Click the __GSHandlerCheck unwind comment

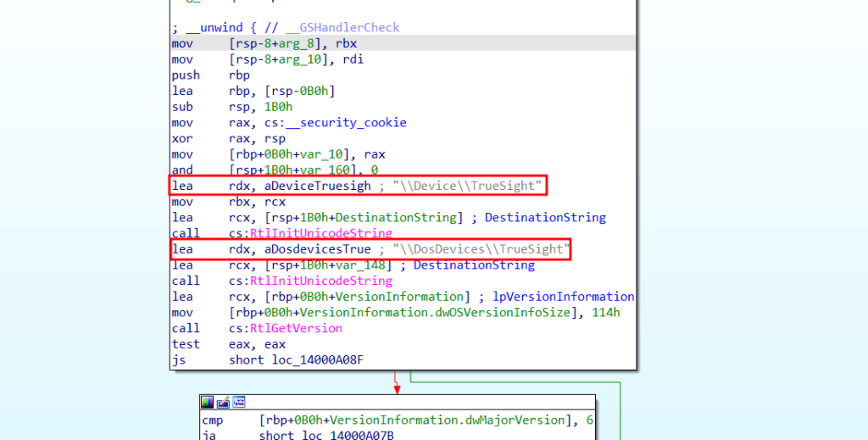pos(285,27)
